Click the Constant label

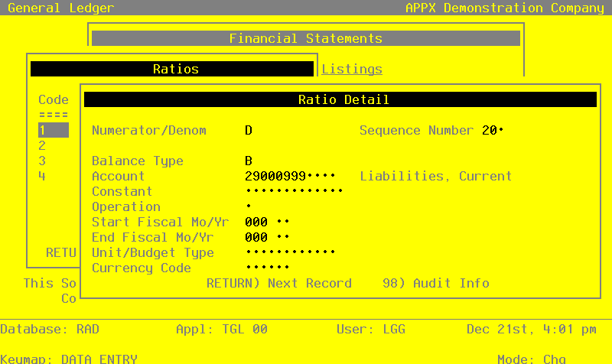[122, 191]
